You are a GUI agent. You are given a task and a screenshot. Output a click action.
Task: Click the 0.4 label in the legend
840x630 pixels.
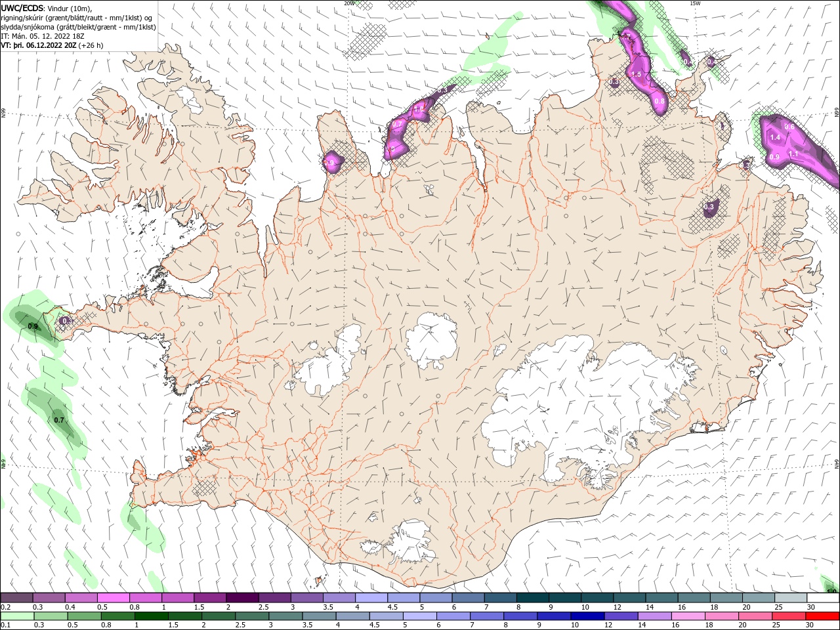pos(70,607)
